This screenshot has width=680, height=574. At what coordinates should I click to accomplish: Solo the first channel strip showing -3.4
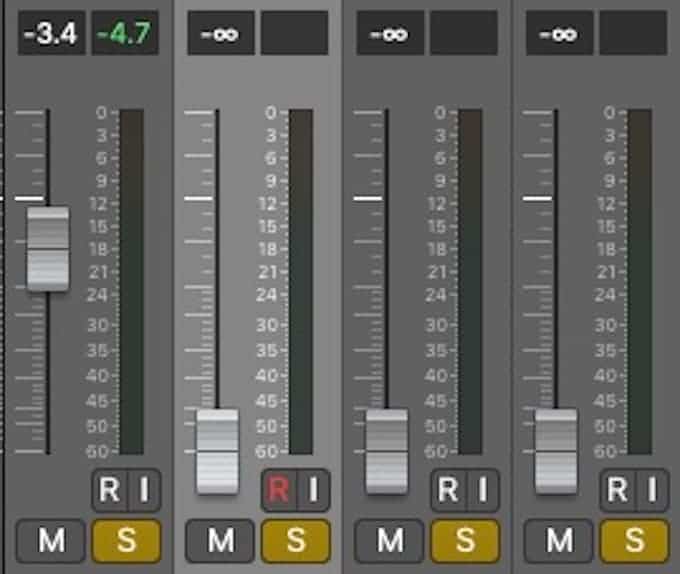pos(126,541)
